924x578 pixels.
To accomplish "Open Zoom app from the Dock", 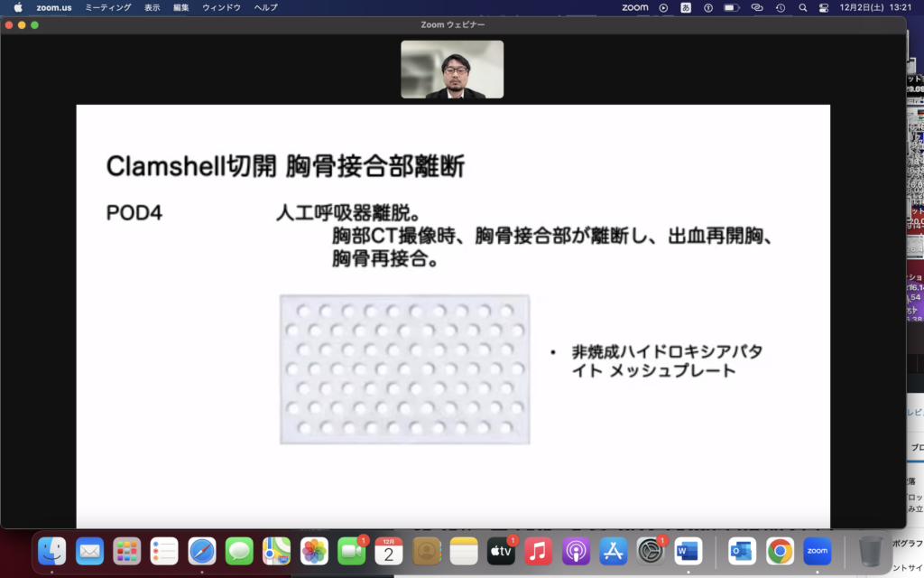I will (817, 550).
